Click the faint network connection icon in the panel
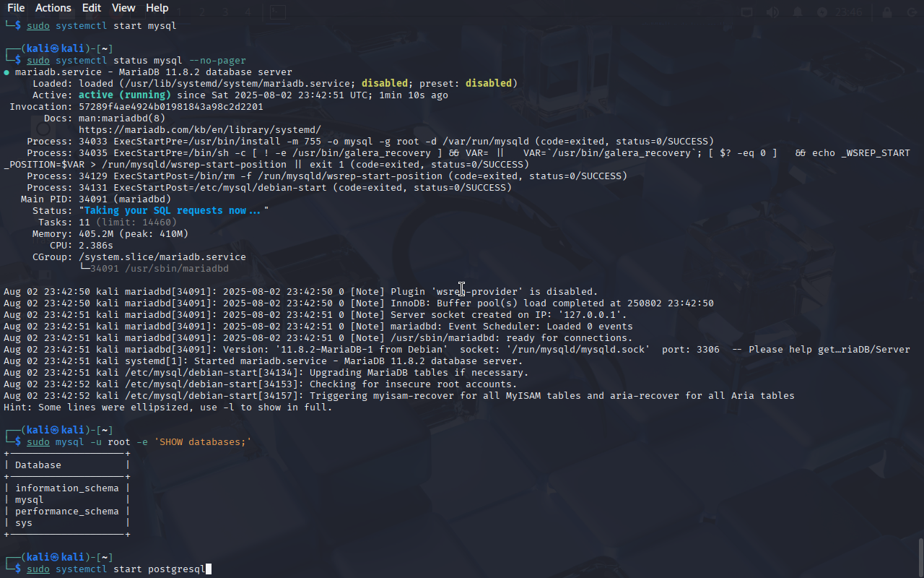Image resolution: width=924 pixels, height=578 pixels. pos(747,12)
